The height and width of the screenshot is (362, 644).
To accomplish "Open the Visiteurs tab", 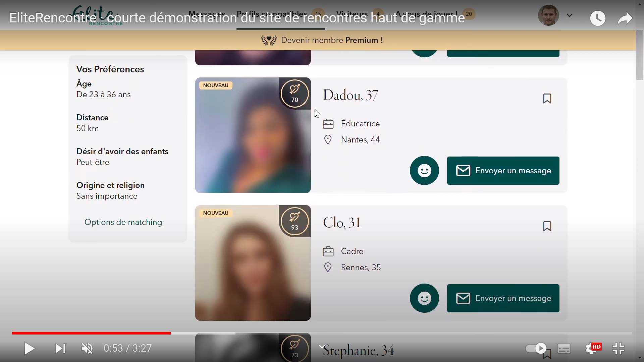I will click(x=352, y=14).
